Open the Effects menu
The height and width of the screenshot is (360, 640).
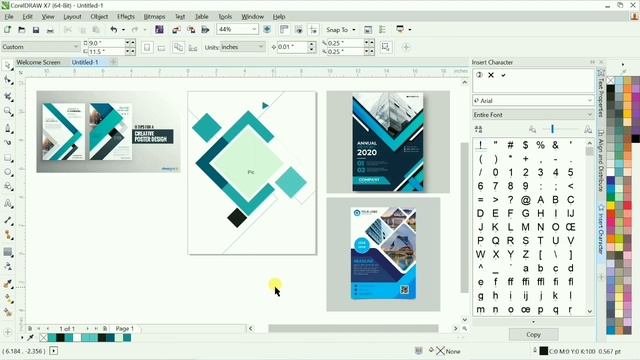coord(126,17)
